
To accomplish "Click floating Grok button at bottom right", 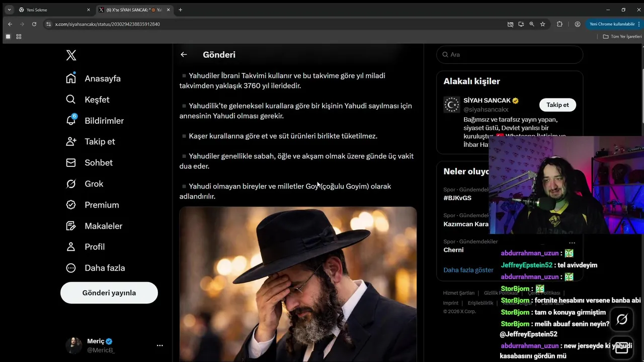I will (x=622, y=319).
